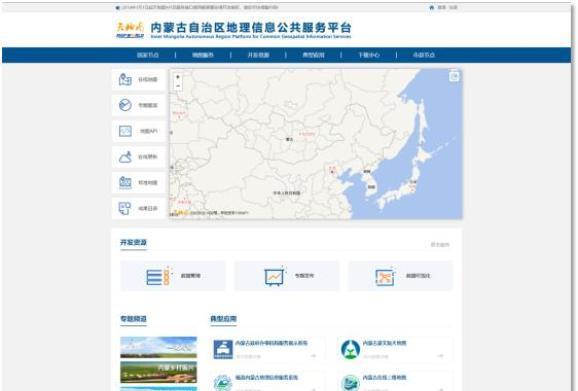Viewport: 578px width, 391px height.
Task: Open the 地图API sidebar icon
Action: tap(125, 131)
